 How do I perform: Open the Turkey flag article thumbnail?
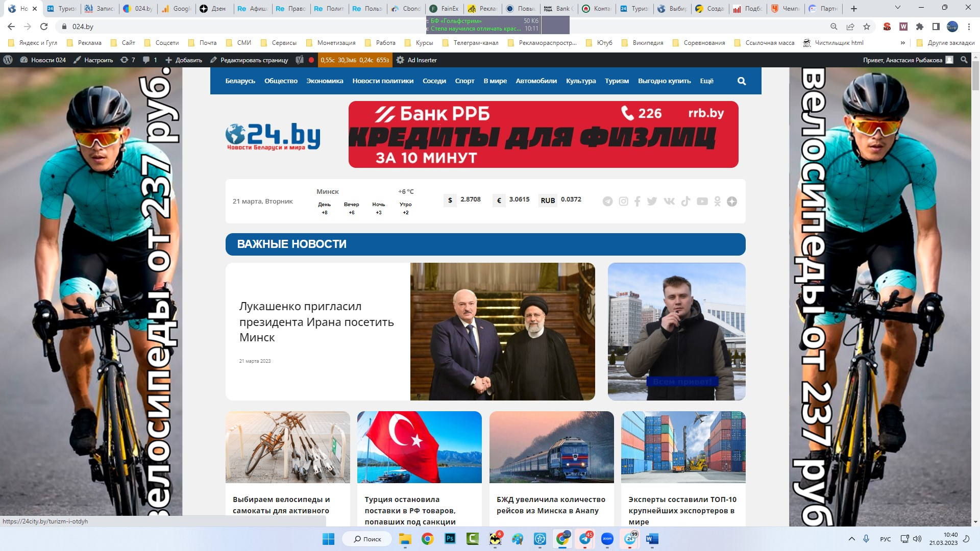pos(419,447)
